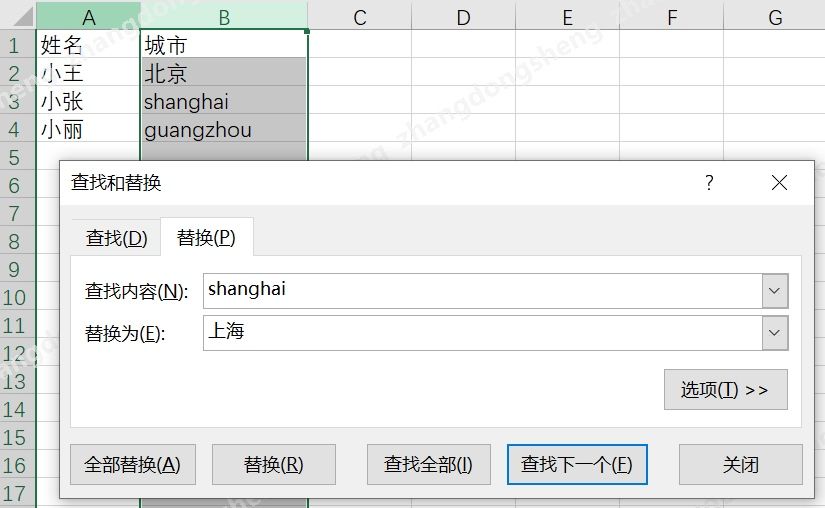825x508 pixels.
Task: Select column A header
Action: click(88, 16)
